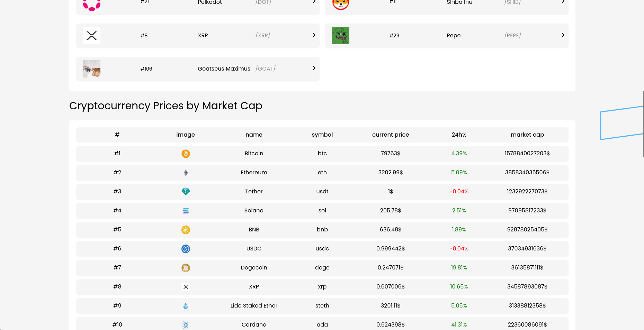This screenshot has width=644, height=330.
Task: Open the XRP card chevron arrow
Action: click(314, 35)
